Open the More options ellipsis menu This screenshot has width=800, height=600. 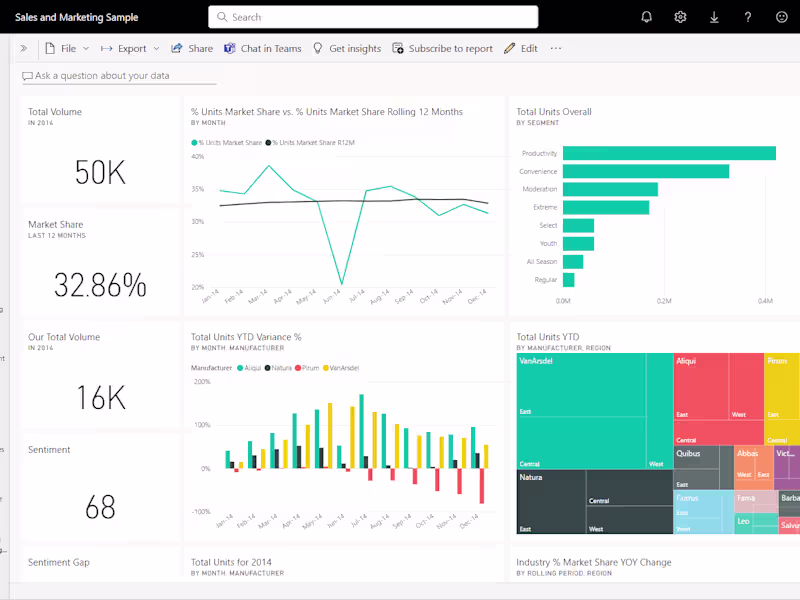tap(555, 47)
